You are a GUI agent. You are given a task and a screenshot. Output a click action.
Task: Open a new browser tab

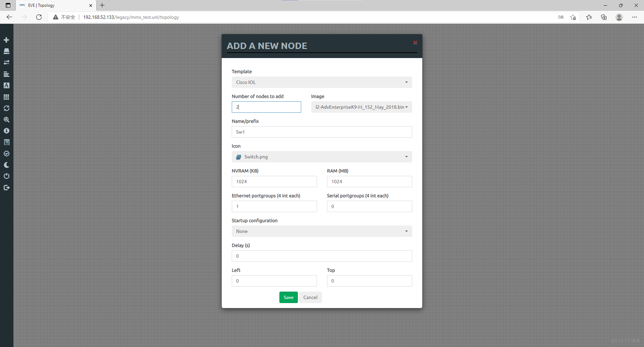pos(102,5)
